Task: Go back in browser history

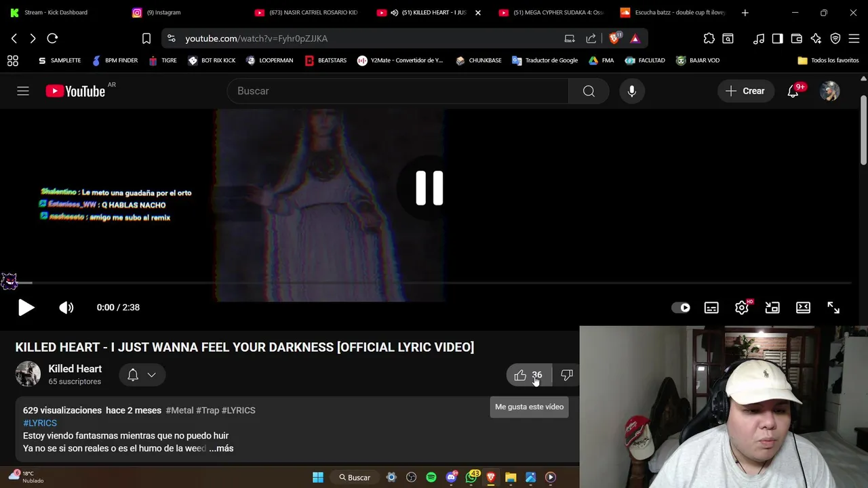Action: (14, 39)
